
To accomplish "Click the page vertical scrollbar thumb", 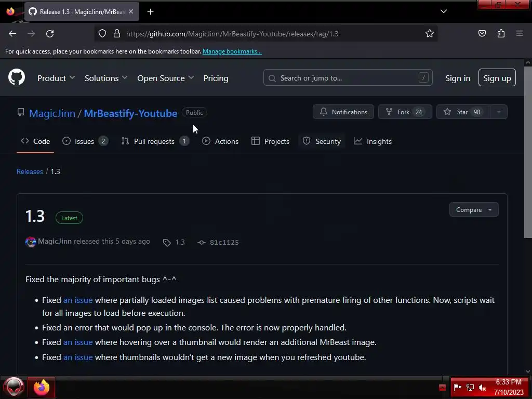I will click(x=528, y=152).
